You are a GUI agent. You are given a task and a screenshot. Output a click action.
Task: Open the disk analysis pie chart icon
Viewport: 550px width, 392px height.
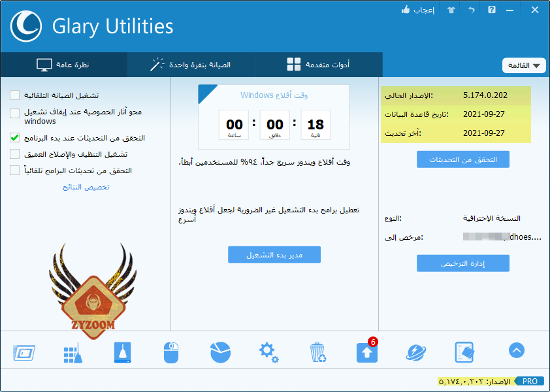pyautogui.click(x=220, y=352)
